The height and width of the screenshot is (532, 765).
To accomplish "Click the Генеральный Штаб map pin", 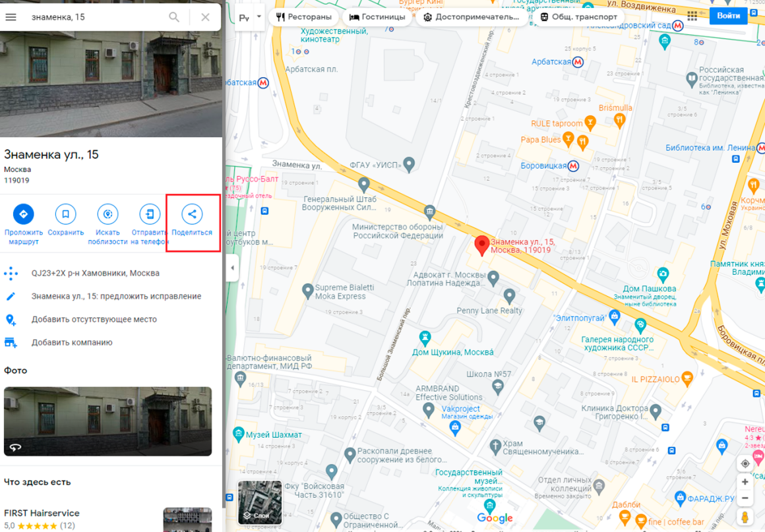I will pos(363,185).
